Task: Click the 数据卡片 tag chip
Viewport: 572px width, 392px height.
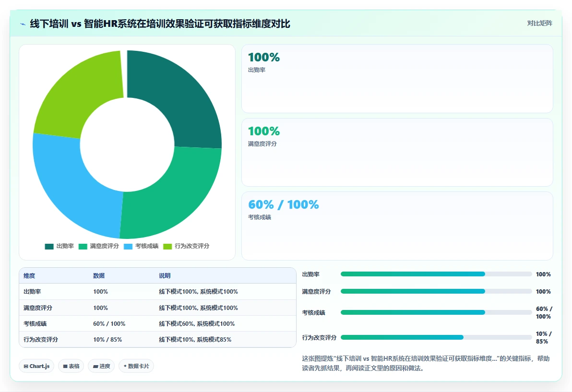Action: (x=136, y=366)
